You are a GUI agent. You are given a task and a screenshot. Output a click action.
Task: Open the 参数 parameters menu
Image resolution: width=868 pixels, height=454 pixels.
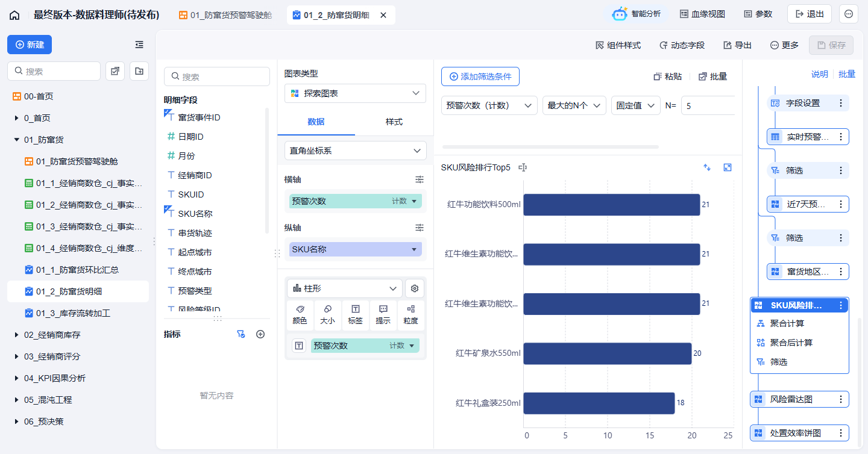pyautogui.click(x=758, y=14)
